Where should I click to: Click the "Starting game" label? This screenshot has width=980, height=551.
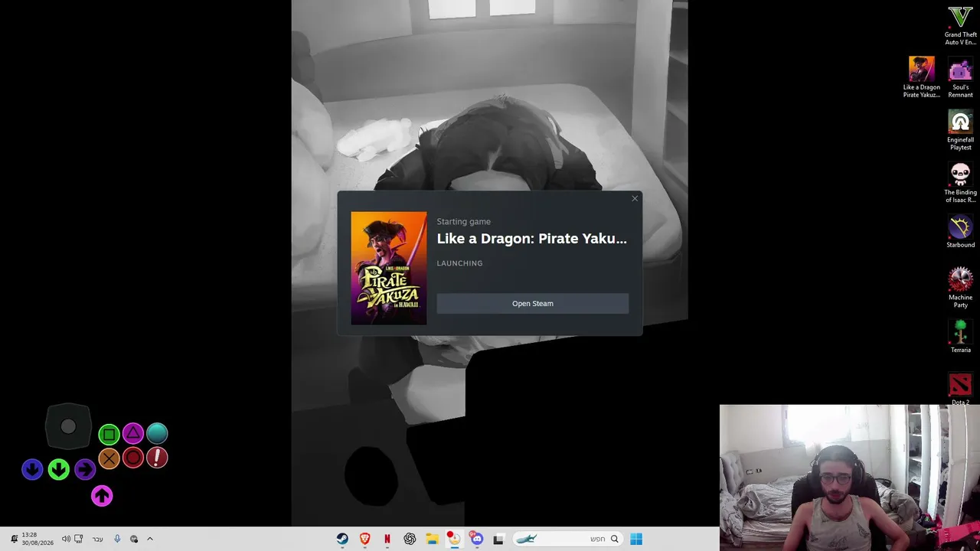coord(463,222)
